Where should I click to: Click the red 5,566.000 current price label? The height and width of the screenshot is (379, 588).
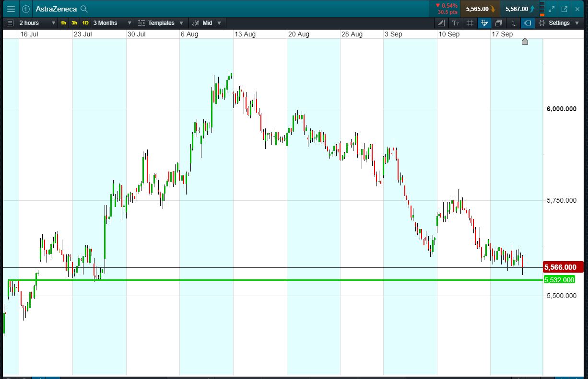click(x=563, y=267)
